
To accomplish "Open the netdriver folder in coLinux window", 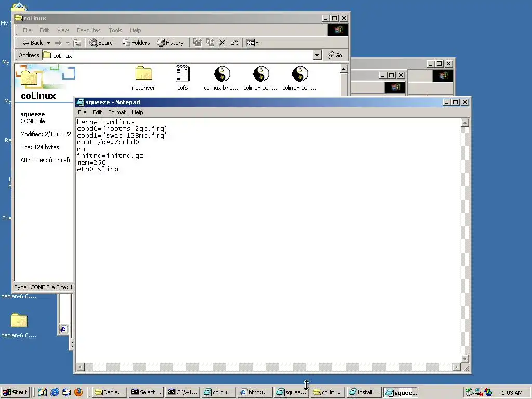I will 143,78.
